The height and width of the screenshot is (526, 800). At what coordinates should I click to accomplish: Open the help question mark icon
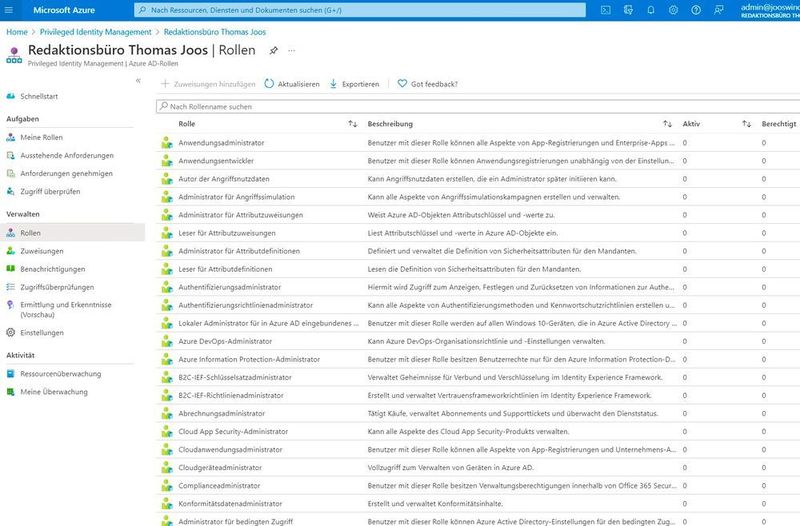[696, 10]
